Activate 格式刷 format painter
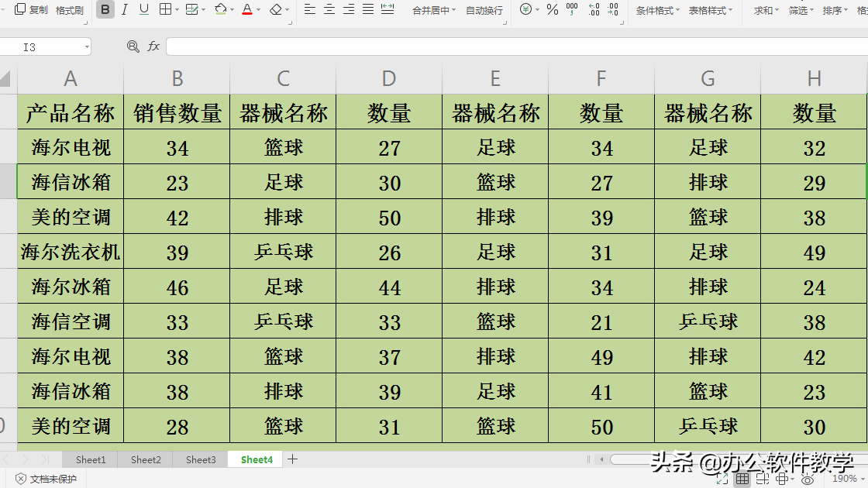The image size is (868, 488). pos(69,10)
